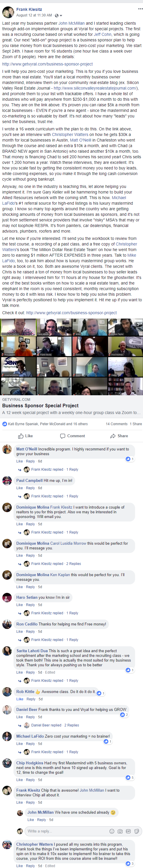Like Rob Kittle's comment

point(20,699)
